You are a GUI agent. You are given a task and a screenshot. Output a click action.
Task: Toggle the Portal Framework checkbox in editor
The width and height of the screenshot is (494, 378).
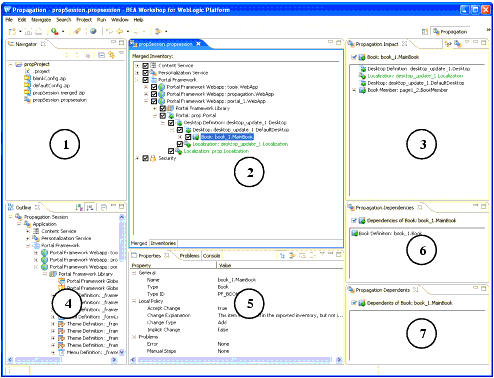[x=145, y=80]
